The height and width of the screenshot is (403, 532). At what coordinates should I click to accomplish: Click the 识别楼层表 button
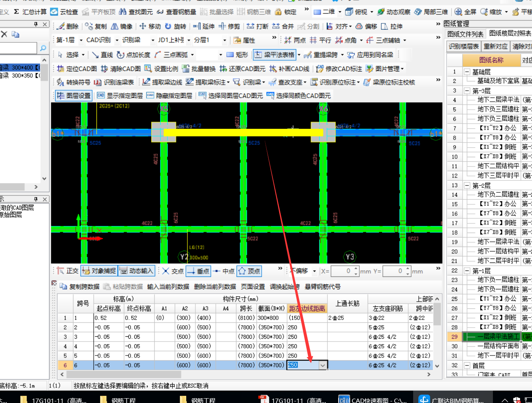point(464,46)
